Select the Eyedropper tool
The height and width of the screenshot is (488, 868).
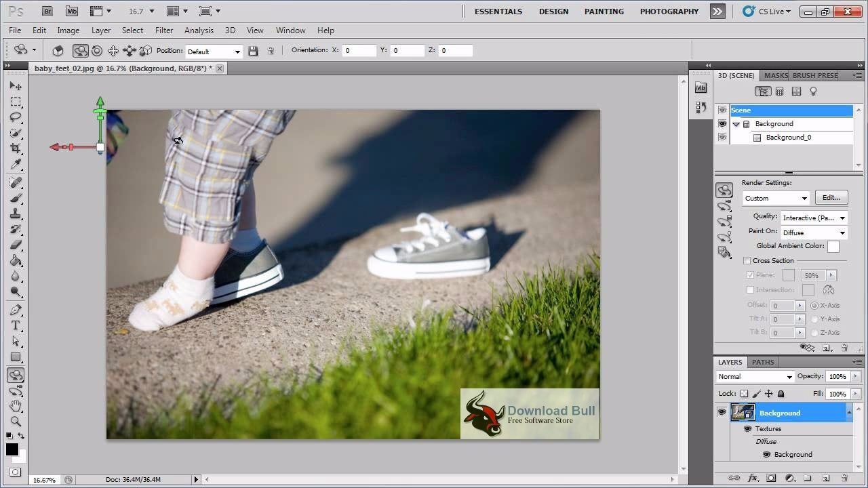tap(16, 164)
